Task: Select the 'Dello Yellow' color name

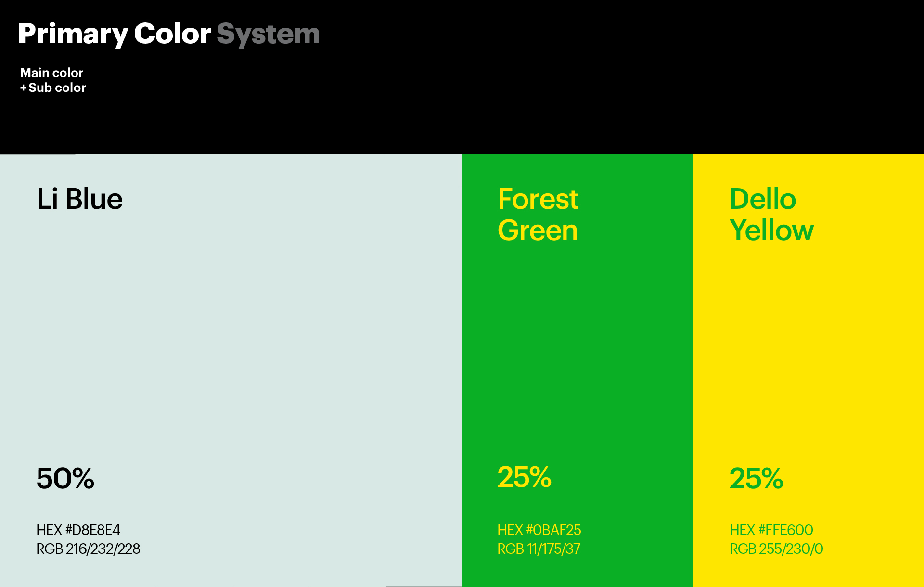Action: pos(771,215)
